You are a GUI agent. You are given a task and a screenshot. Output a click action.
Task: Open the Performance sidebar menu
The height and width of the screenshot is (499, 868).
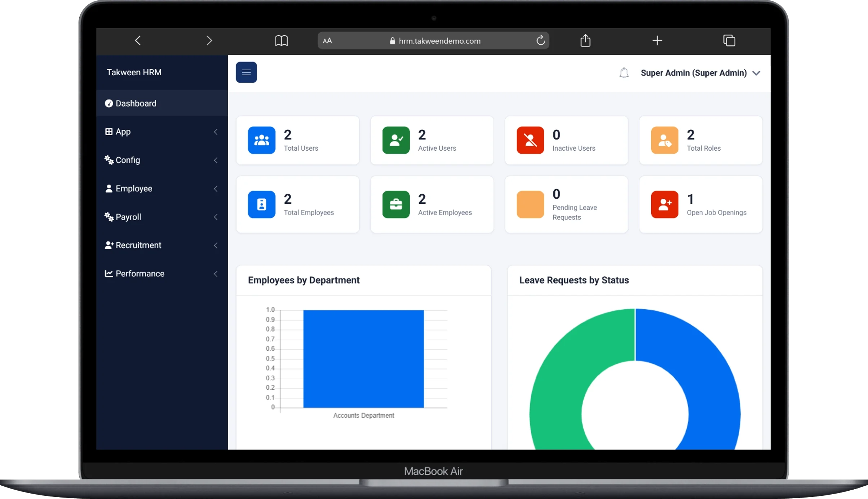pos(162,274)
